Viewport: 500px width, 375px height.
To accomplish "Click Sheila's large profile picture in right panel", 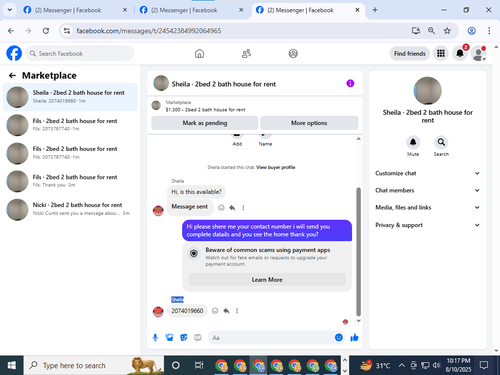I will (x=428, y=91).
